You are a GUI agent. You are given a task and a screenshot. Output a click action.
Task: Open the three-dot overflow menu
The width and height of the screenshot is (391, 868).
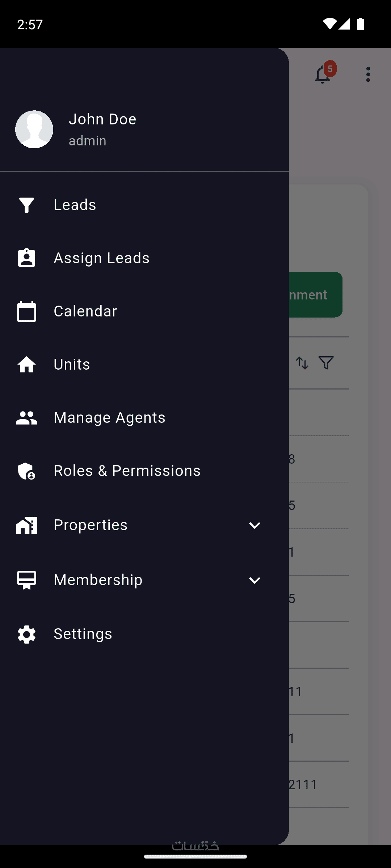(x=368, y=74)
